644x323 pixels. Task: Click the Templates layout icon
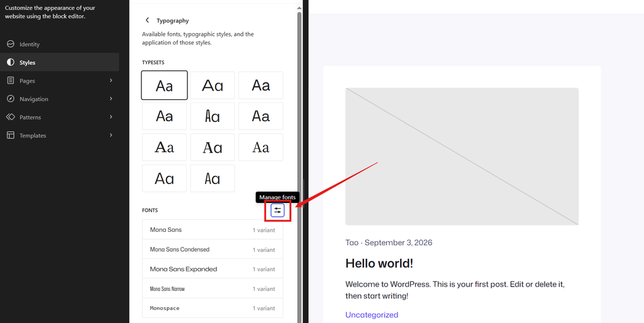(11, 136)
